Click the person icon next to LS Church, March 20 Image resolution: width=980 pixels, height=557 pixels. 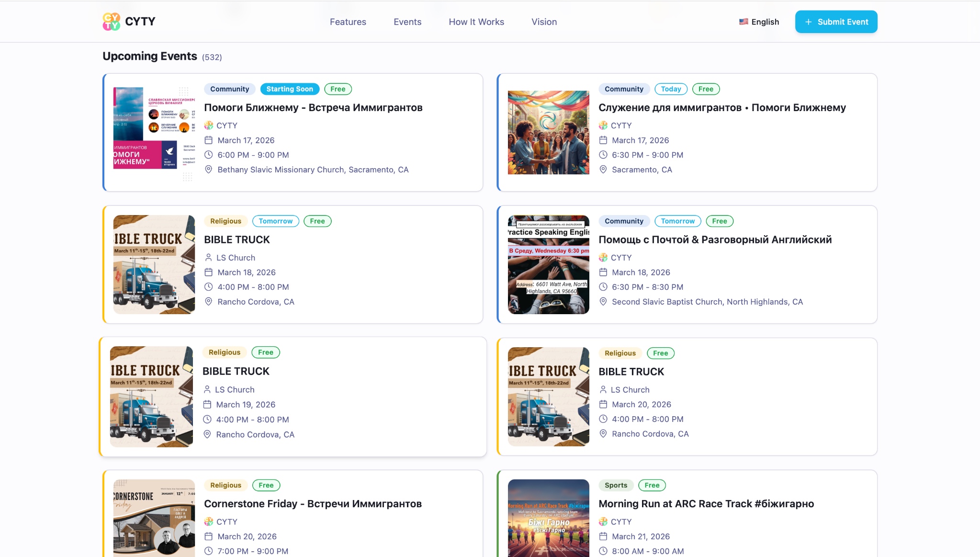603,390
